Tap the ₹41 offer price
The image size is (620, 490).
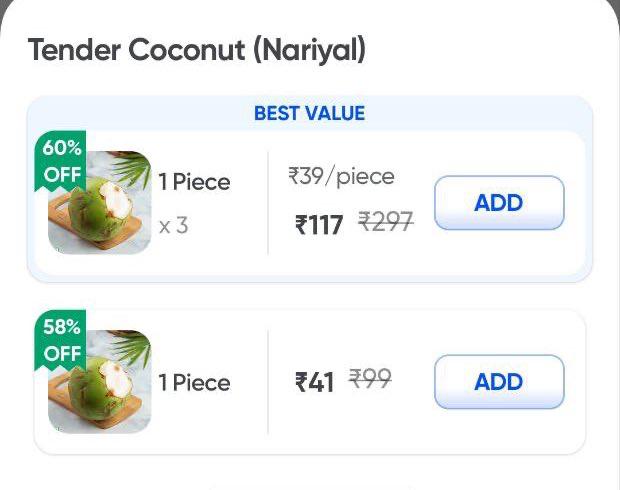click(x=314, y=382)
